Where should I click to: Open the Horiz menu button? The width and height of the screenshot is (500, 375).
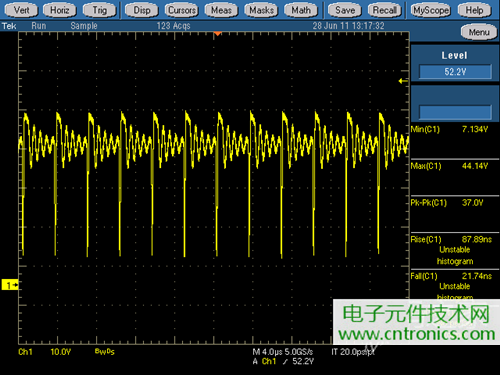(x=60, y=10)
